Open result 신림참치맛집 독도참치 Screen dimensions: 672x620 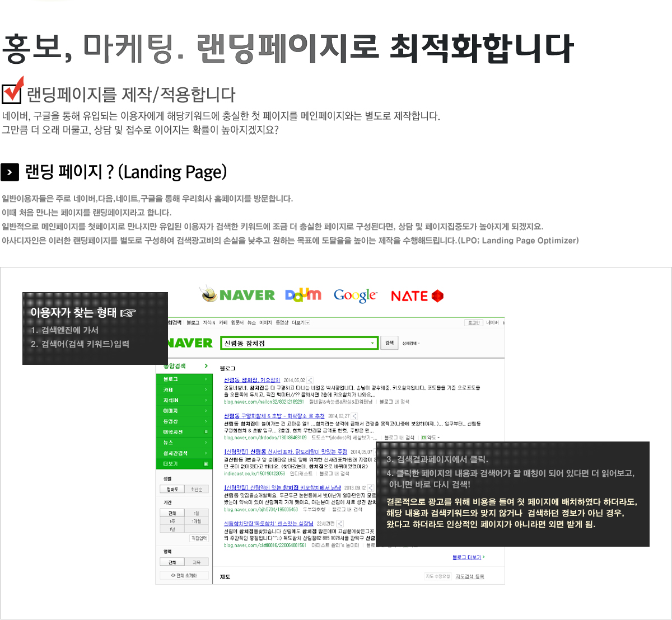tap(269, 524)
